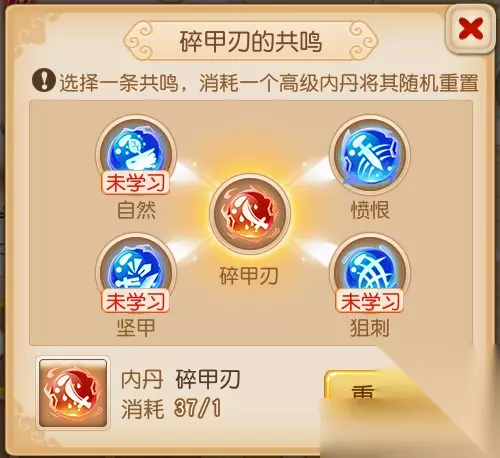
Task: Click the 消耗 37/1 cost text
Action: click(171, 408)
